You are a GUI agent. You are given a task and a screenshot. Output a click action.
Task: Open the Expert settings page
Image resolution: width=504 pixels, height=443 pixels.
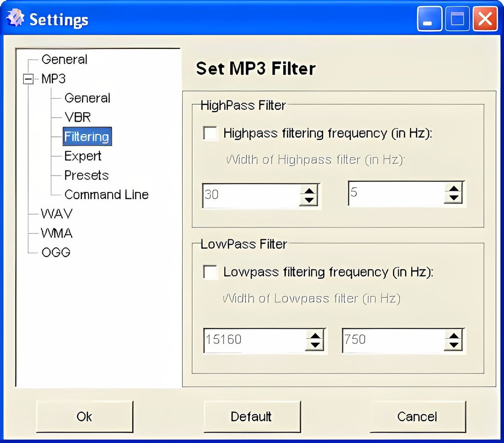pos(83,156)
